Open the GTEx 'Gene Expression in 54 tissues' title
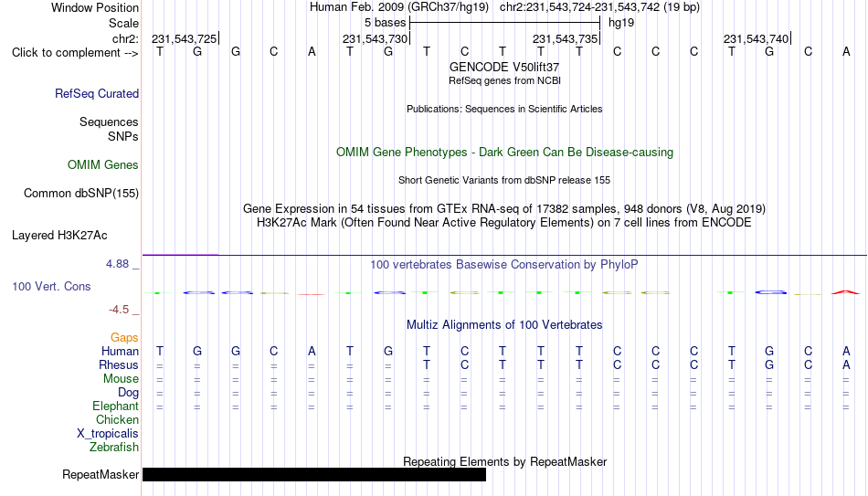868x496 pixels. pos(504,208)
